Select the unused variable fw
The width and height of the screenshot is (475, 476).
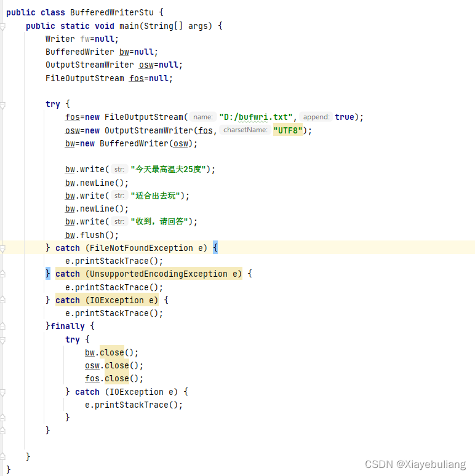85,39
